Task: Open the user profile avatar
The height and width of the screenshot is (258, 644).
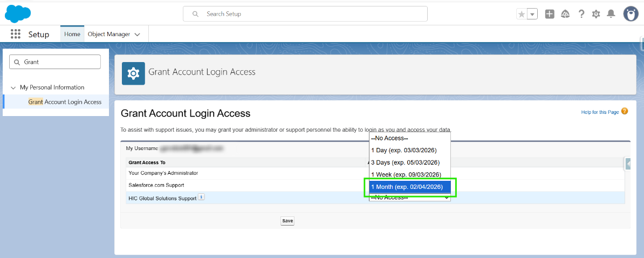Action: 631,14
